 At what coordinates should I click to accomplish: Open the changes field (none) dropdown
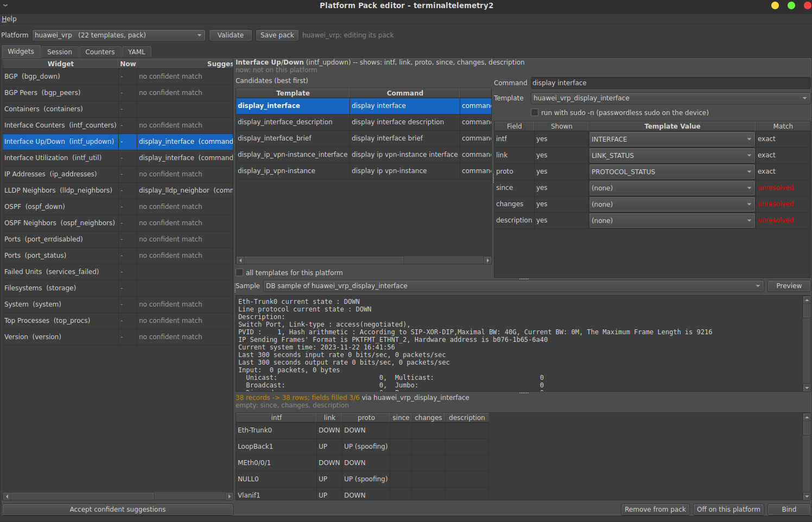[672, 205]
